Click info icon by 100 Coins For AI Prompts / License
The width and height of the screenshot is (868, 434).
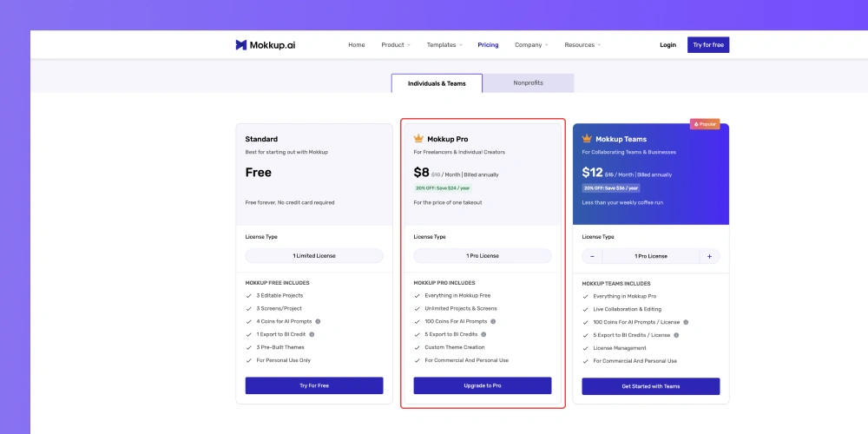[686, 322]
